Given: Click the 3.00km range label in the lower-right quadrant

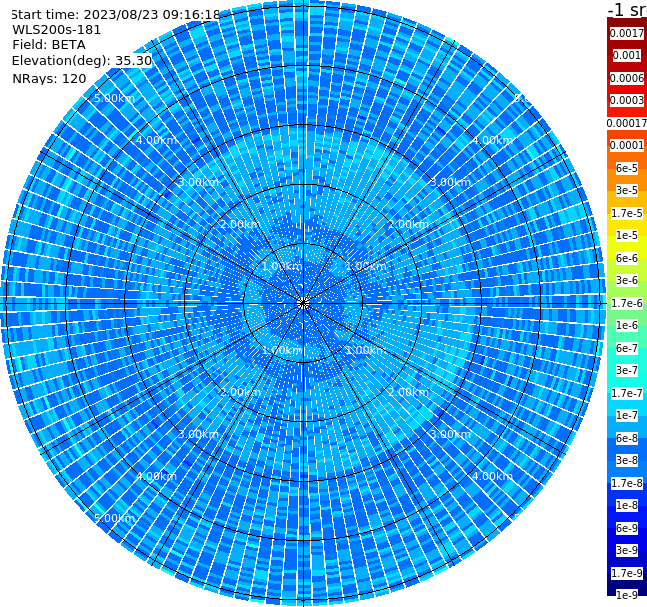Looking at the screenshot, I should pos(450,434).
